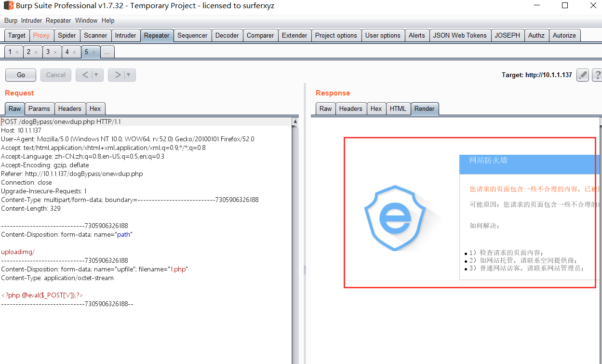Viewport: 602px width, 364px height.
Task: Click the Target: http://10.1.1.137 label
Action: click(537, 75)
